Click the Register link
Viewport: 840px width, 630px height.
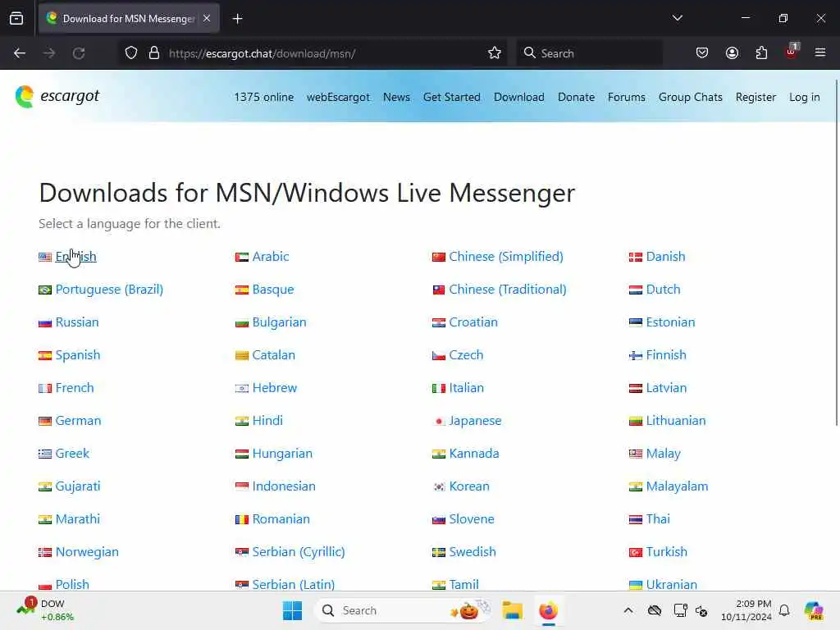click(756, 97)
